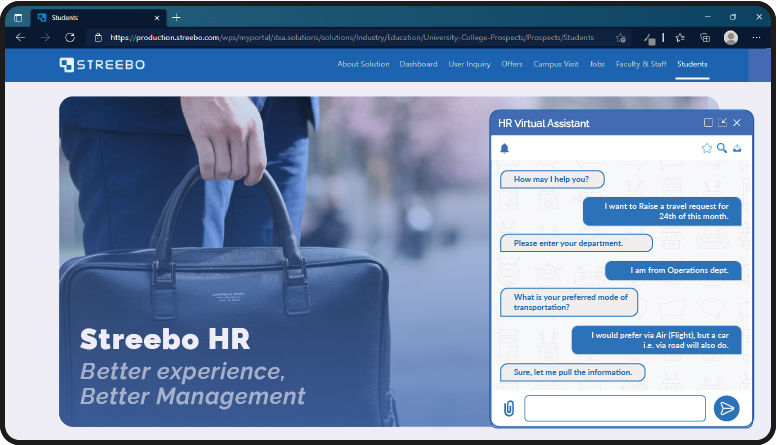Click 'Sure, let me pull the information.' message
The height and width of the screenshot is (445, 777).
[x=572, y=372]
